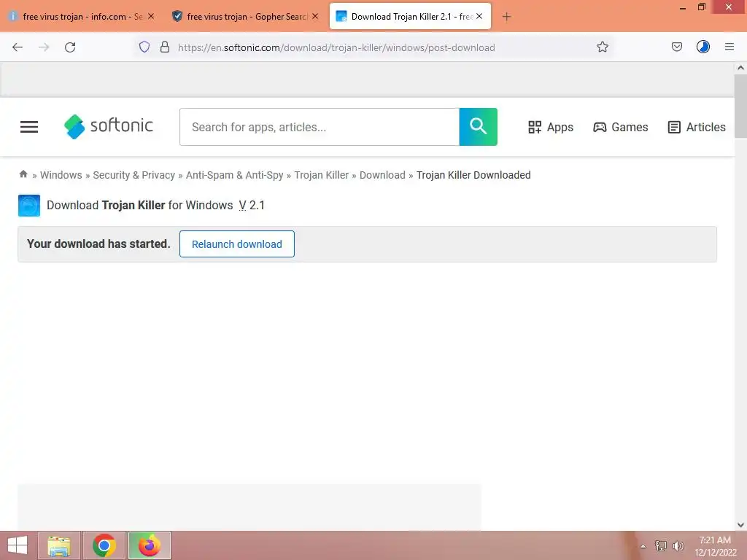Click the Softonic logo
Image resolution: width=747 pixels, height=560 pixels.
point(109,126)
